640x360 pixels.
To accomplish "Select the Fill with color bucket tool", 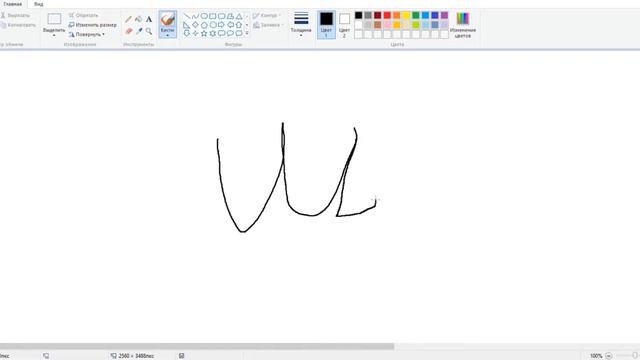I will tap(139, 19).
